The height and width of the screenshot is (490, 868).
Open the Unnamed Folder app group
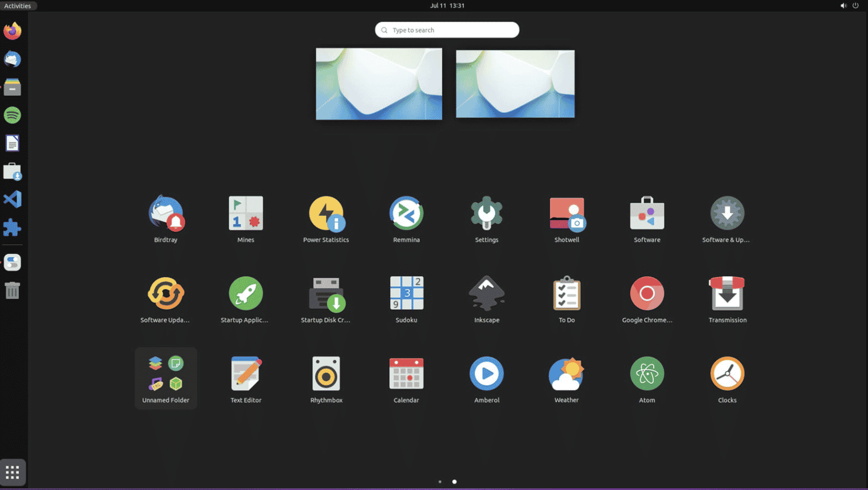click(x=166, y=378)
